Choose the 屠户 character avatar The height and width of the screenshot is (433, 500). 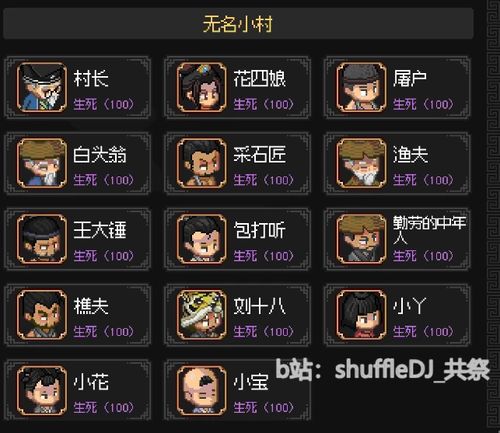tap(361, 87)
